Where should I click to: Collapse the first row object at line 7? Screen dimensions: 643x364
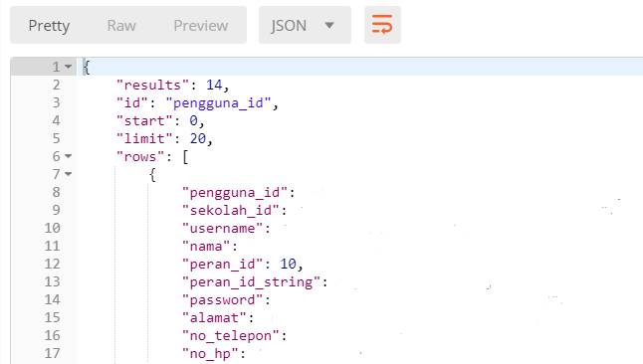pyautogui.click(x=69, y=174)
